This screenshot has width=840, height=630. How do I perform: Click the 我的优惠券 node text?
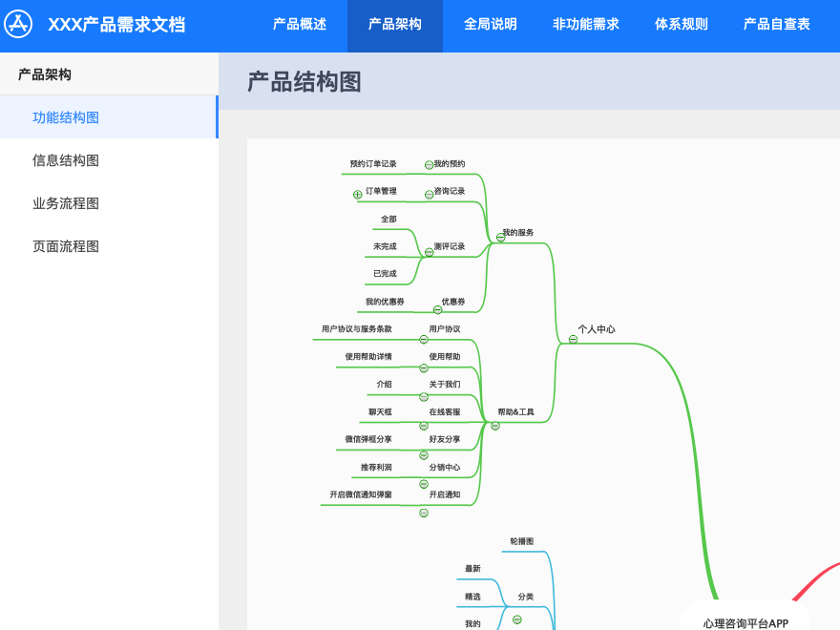coord(385,302)
